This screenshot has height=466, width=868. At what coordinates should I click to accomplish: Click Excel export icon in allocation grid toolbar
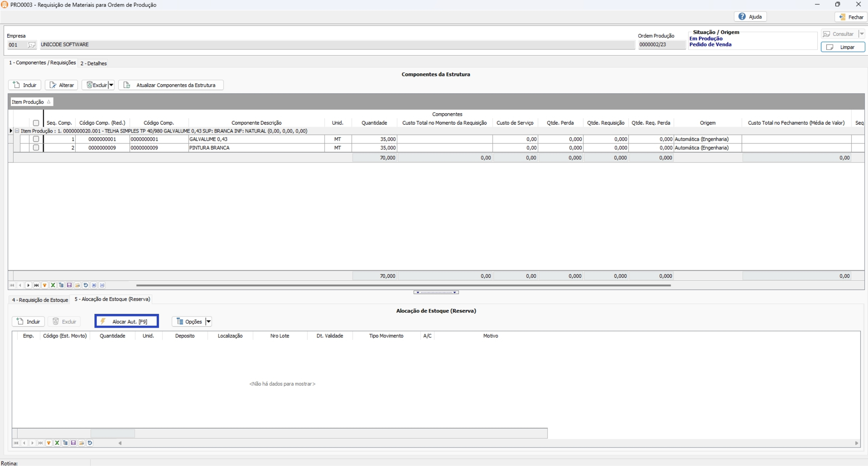(x=57, y=443)
